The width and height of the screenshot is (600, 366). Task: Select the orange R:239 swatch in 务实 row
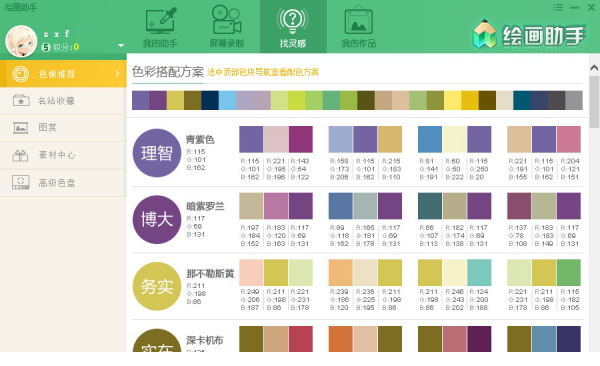click(341, 273)
